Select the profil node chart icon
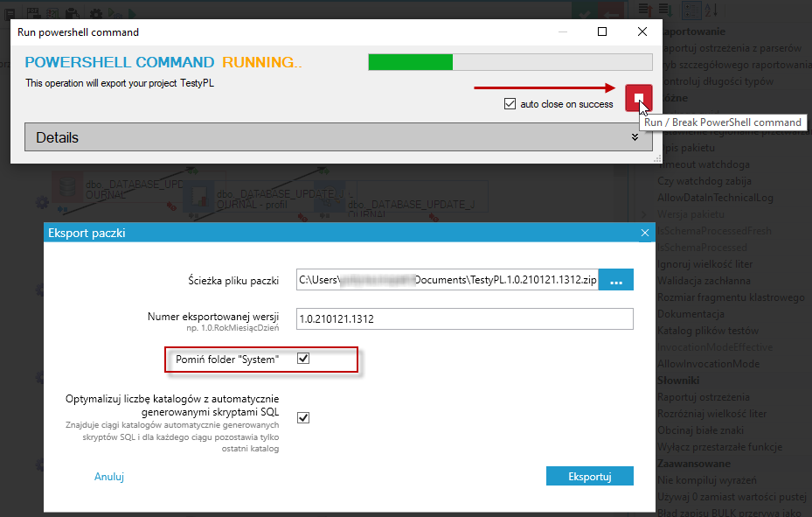The image size is (812, 517). point(198,197)
